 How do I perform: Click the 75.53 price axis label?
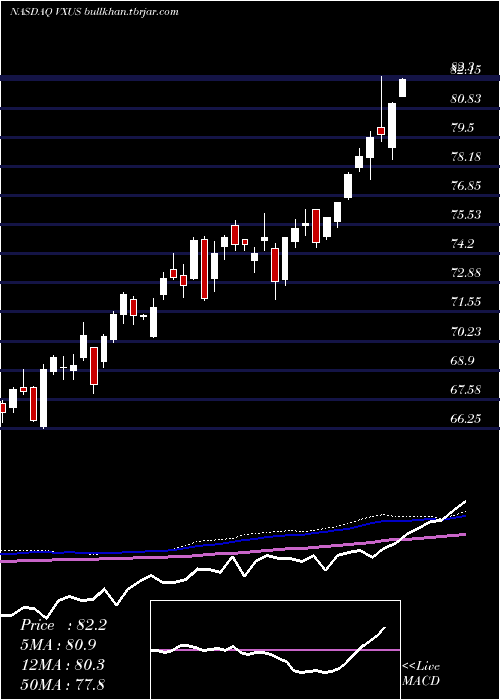pyautogui.click(x=466, y=215)
